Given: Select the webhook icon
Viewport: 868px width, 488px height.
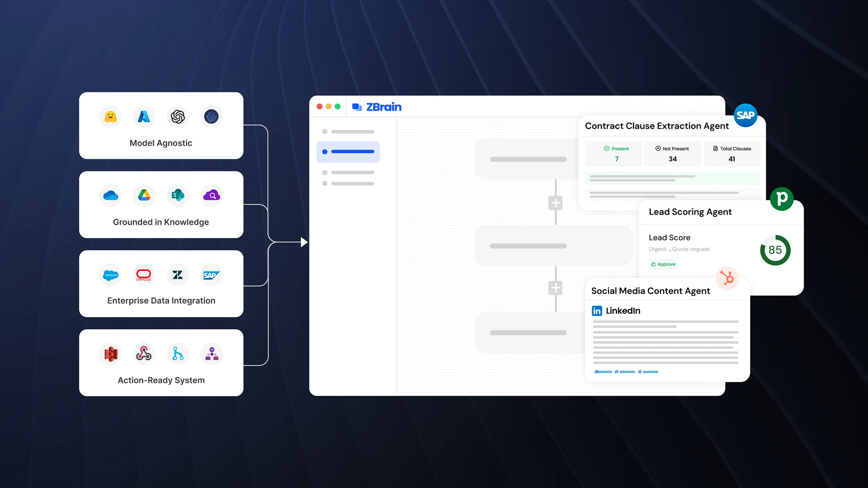Looking at the screenshot, I should (x=144, y=354).
